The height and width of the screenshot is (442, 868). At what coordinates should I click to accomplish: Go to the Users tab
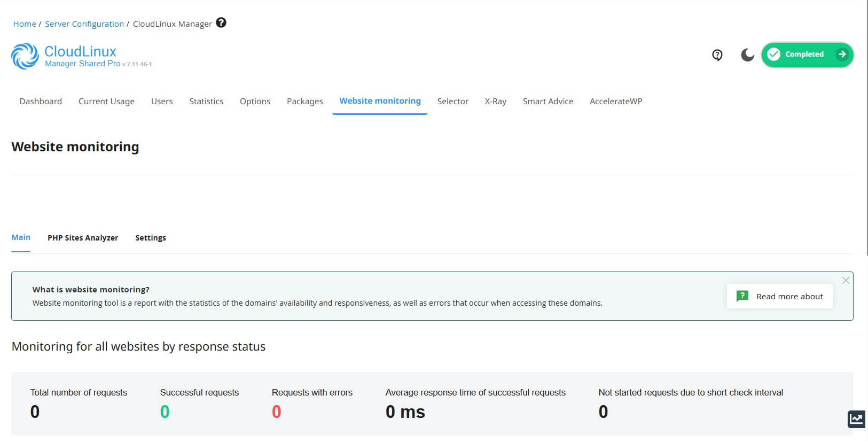162,101
